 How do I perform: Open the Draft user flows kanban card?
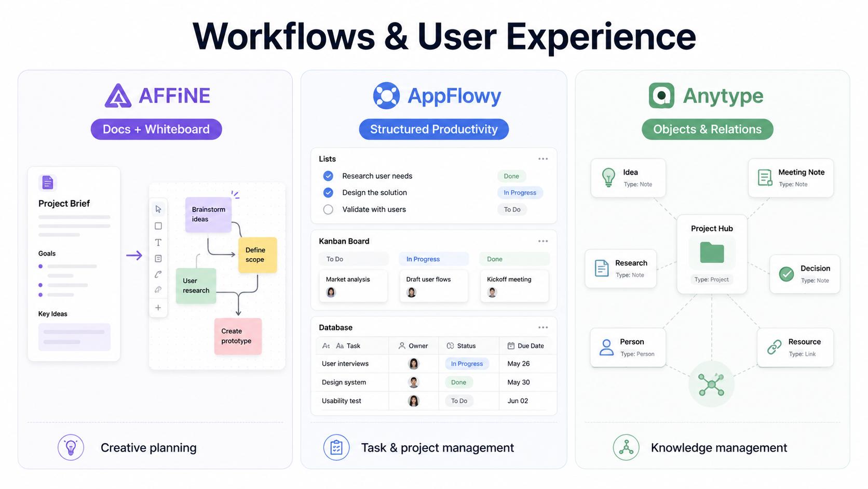(433, 286)
